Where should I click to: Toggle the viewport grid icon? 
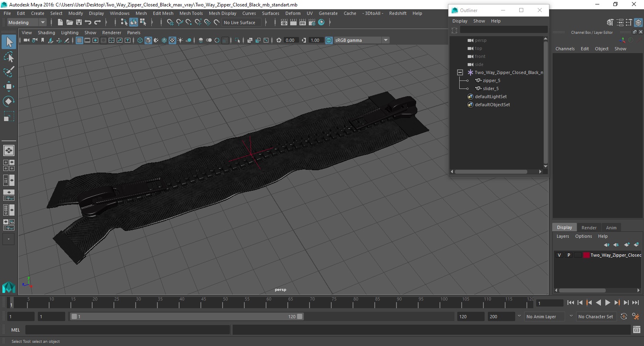(x=79, y=40)
